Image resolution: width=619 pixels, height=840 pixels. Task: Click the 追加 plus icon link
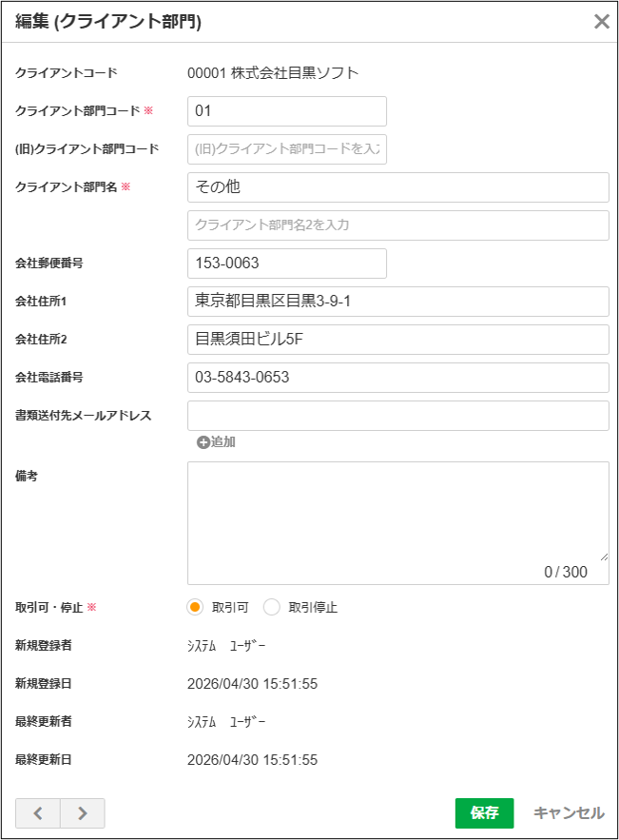[x=217, y=442]
